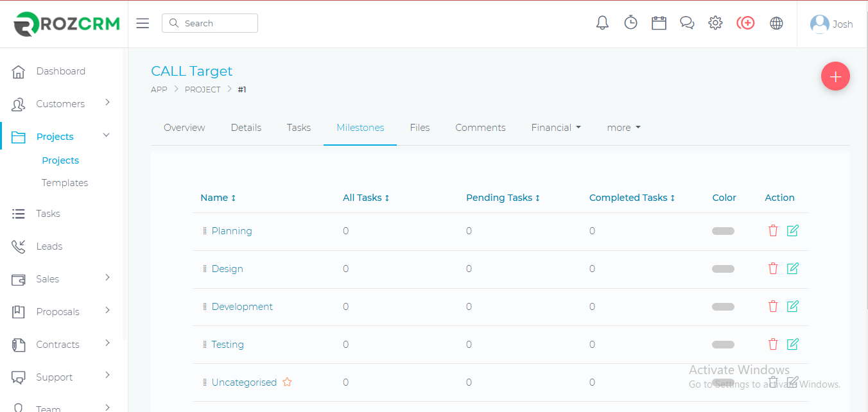Expand the more tab dropdown
The width and height of the screenshot is (868, 412).
tap(623, 128)
